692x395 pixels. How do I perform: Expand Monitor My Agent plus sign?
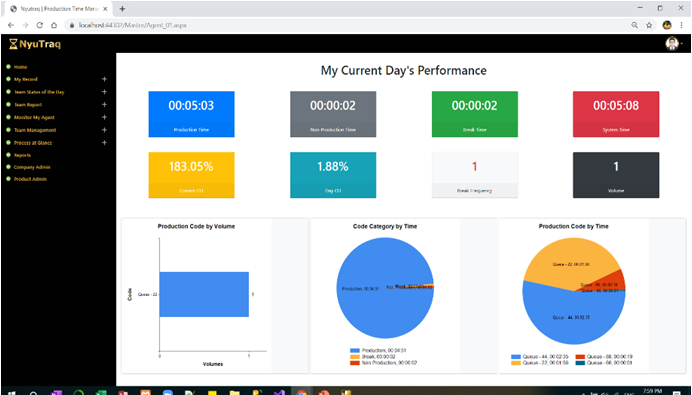(104, 117)
